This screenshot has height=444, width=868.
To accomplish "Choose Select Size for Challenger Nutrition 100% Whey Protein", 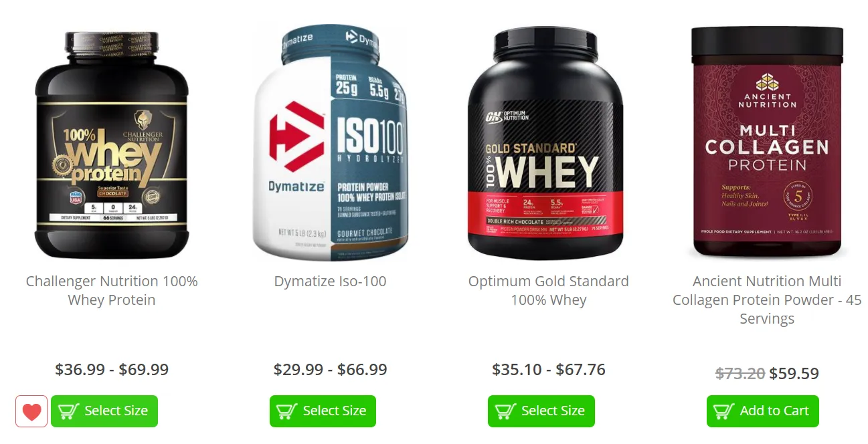I will point(104,411).
